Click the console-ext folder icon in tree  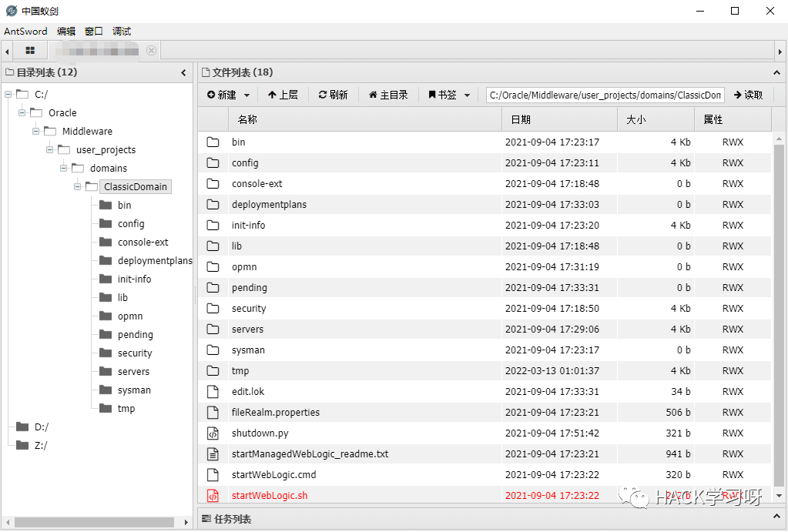[106, 243]
